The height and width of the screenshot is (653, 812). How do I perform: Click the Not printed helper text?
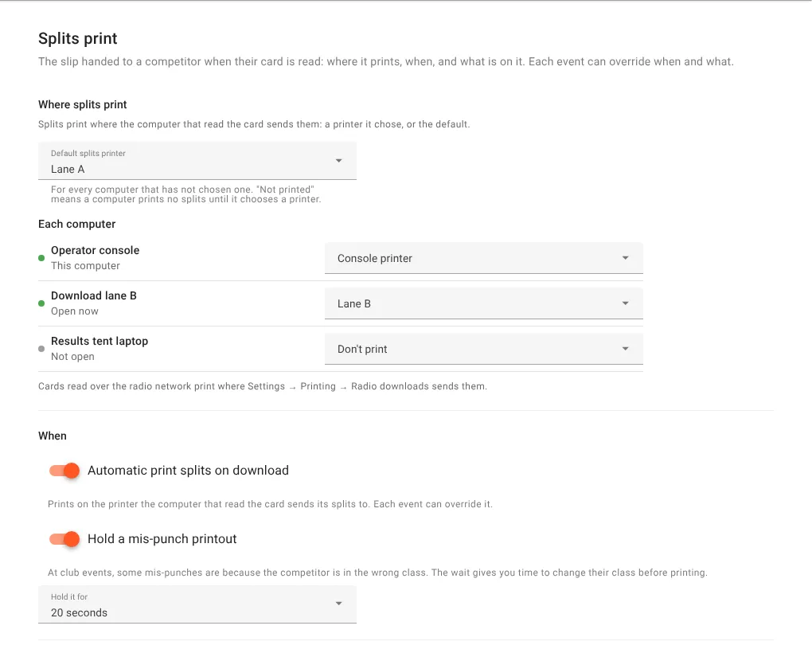click(186, 194)
